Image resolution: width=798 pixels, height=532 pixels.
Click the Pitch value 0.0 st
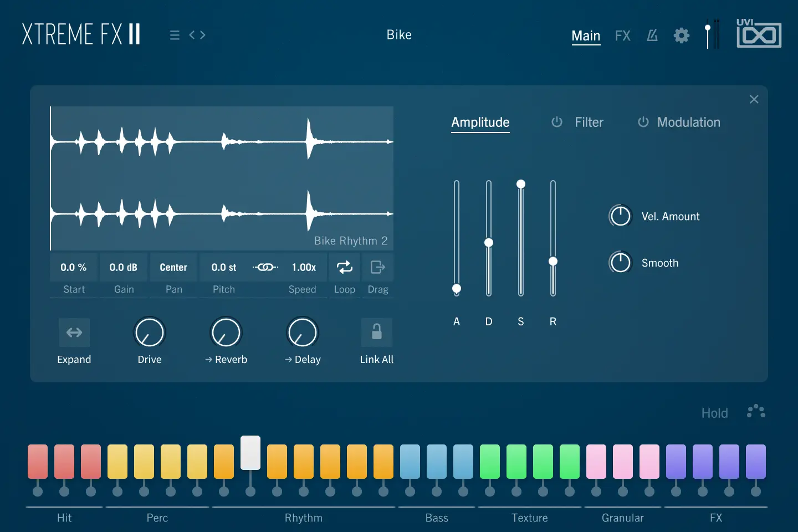click(224, 267)
